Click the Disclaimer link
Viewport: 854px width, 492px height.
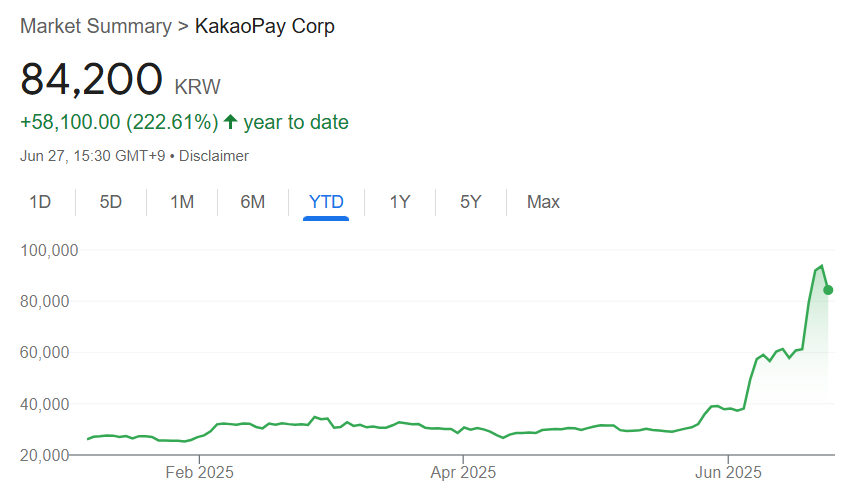click(214, 156)
